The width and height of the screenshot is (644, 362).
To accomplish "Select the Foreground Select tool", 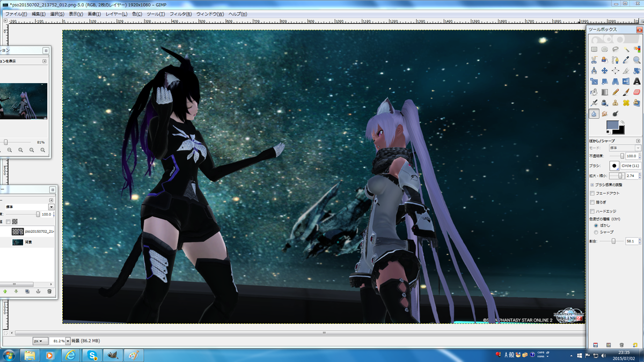I will click(604, 60).
